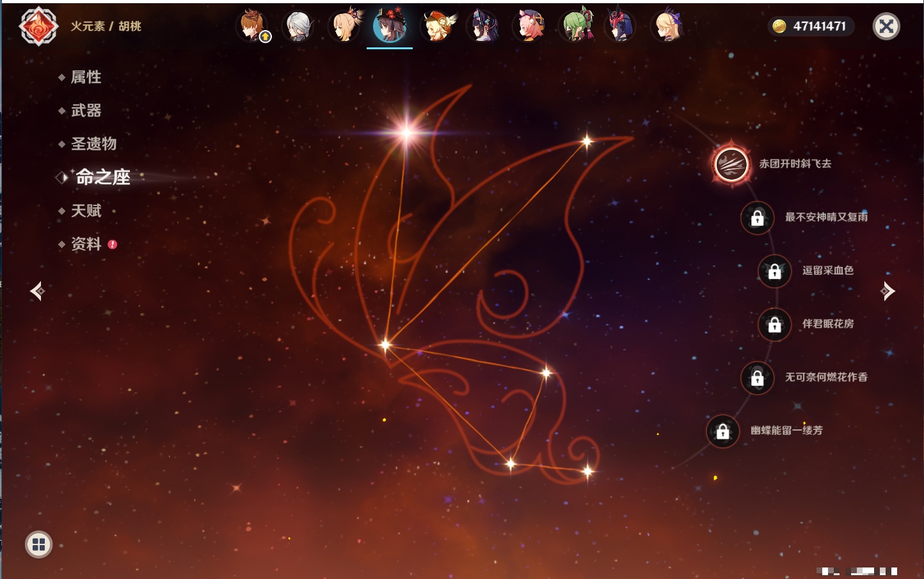Click the Mora amount 47141471

[820, 26]
